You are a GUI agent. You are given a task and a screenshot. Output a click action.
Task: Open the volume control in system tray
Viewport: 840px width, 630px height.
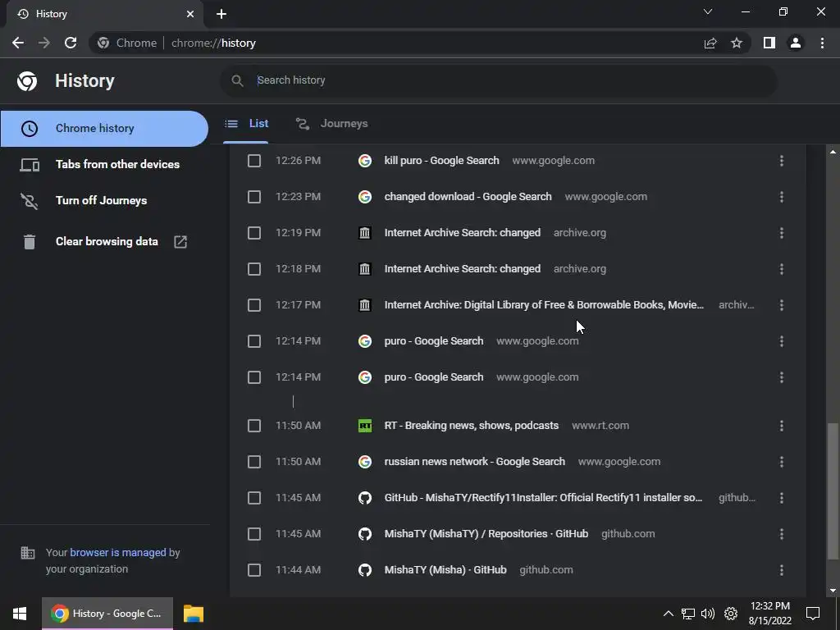point(708,614)
